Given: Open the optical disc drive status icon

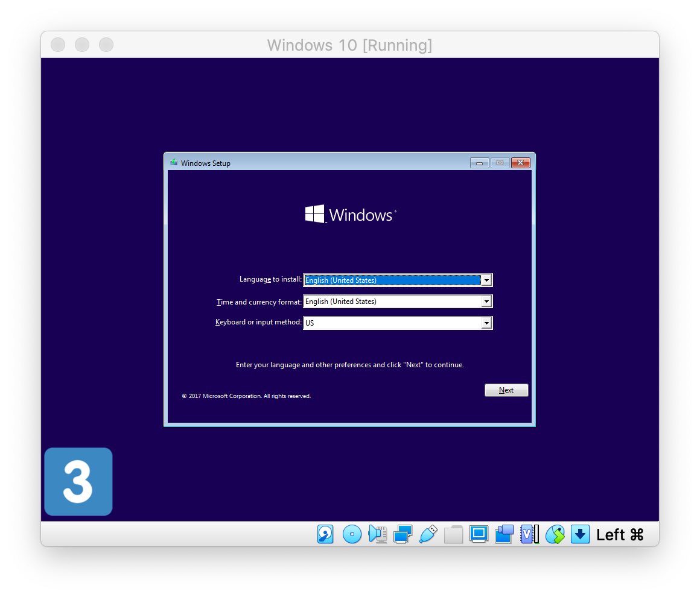Looking at the screenshot, I should pos(352,534).
